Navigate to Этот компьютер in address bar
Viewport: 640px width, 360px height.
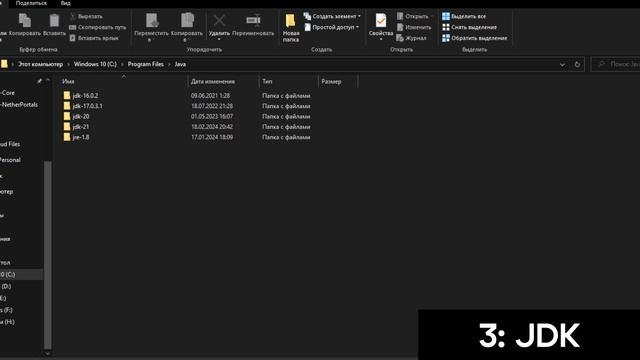(x=40, y=64)
